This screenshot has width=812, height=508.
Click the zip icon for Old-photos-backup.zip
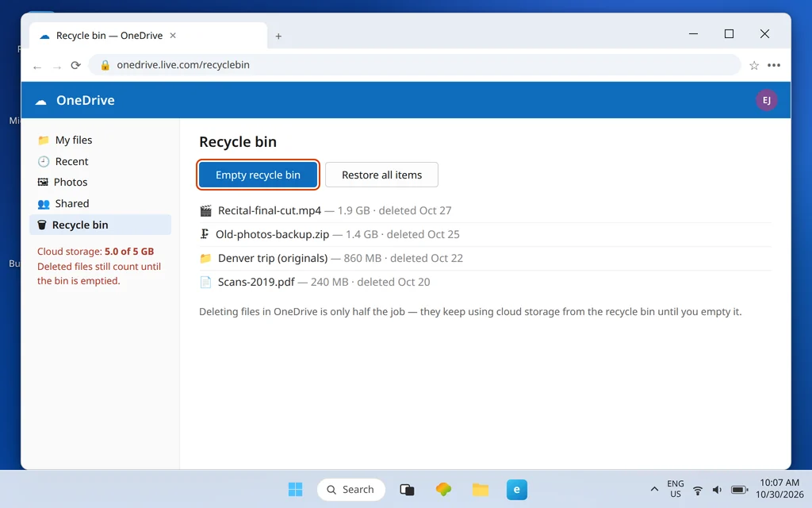205,234
